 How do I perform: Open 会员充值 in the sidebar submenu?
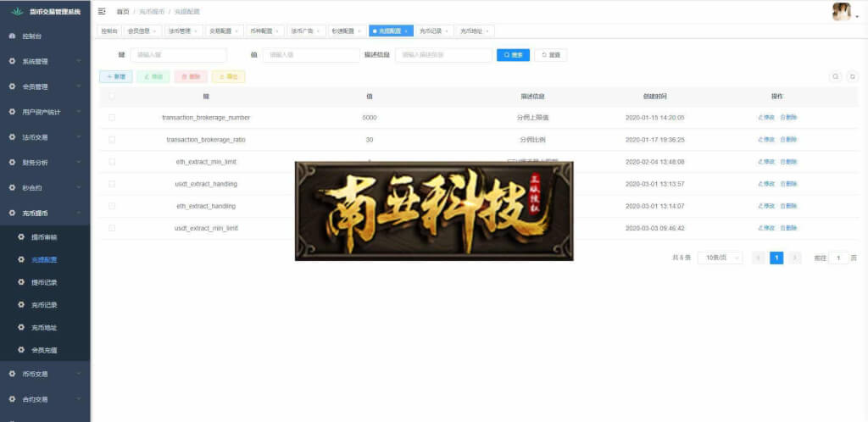pos(44,349)
